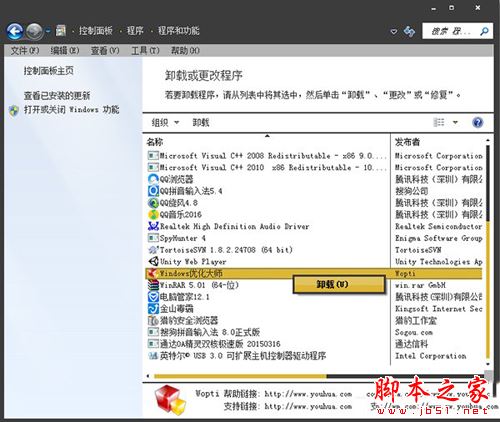Screen dimensions: 500x422
Task: Click the horizontal scrollbar thumb
Action: tap(240, 376)
